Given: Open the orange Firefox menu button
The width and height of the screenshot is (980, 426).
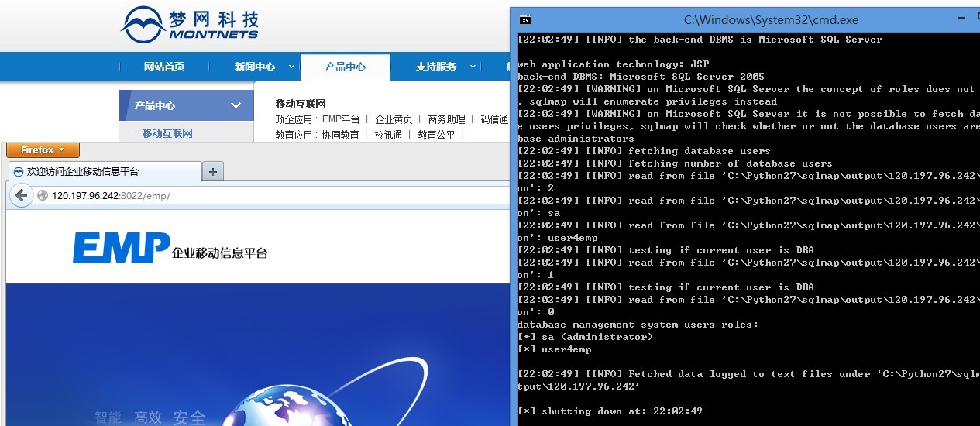Looking at the screenshot, I should click(x=43, y=150).
